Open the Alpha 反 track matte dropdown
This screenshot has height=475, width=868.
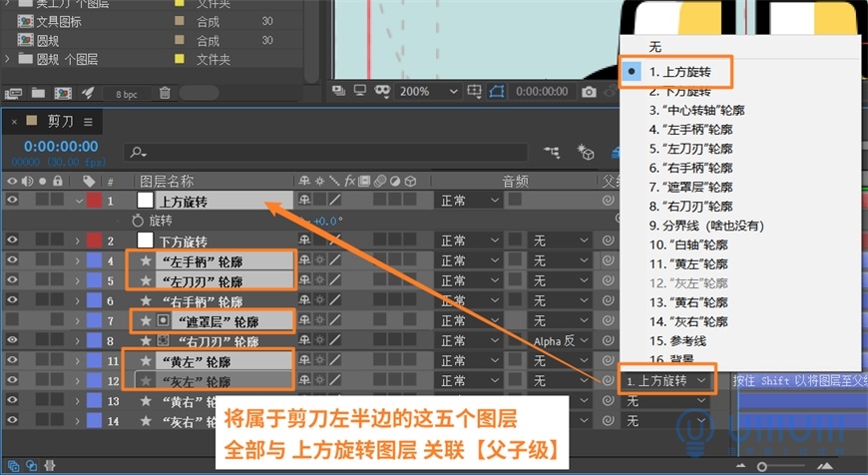pyautogui.click(x=561, y=341)
